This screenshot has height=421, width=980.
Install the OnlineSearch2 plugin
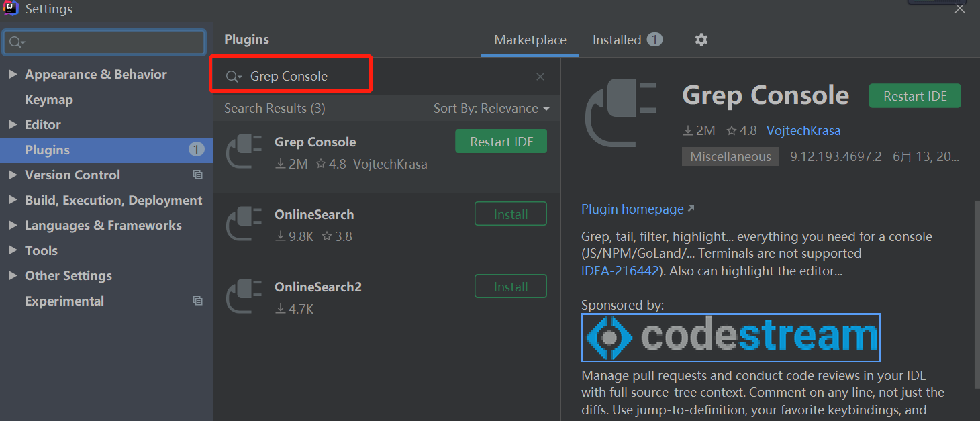511,287
